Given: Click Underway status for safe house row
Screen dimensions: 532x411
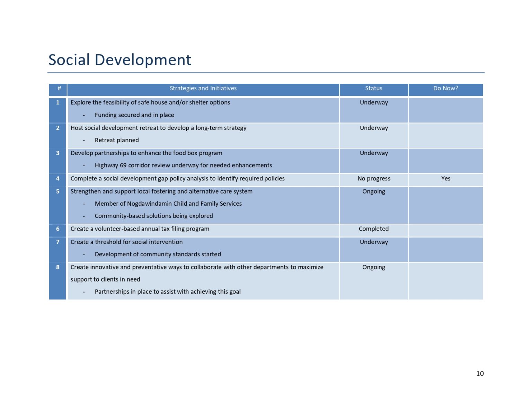Looking at the screenshot, I should (x=374, y=102).
